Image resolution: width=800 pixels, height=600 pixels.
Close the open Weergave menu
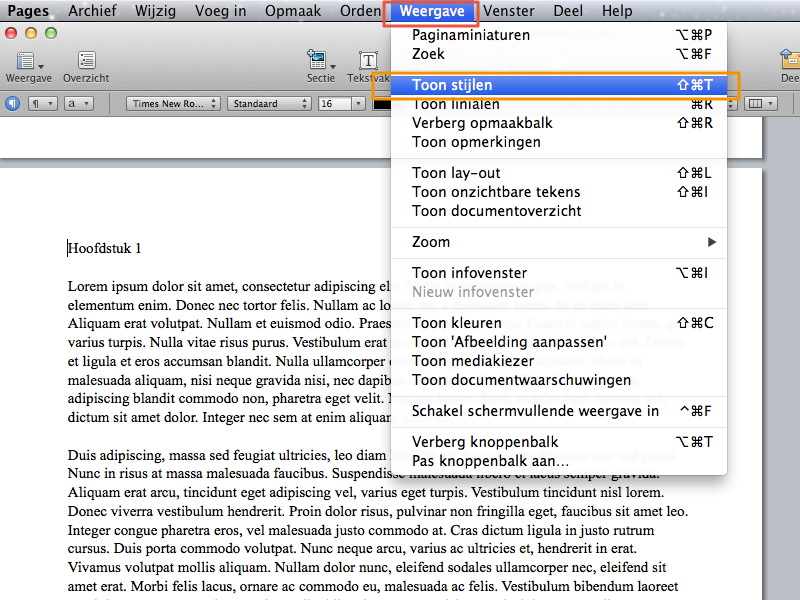[432, 11]
